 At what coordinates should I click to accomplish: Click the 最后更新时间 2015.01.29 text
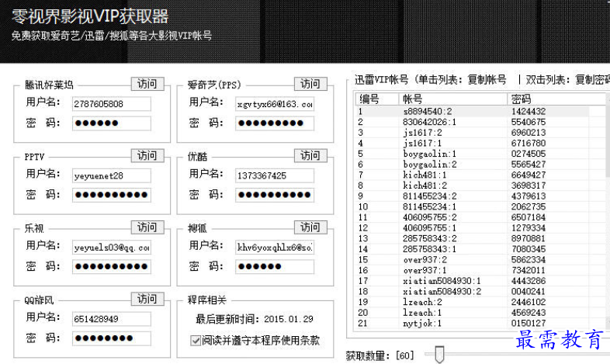255,319
